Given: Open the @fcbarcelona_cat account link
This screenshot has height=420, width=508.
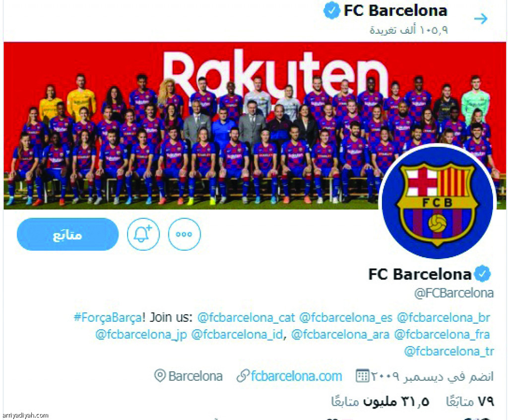Looking at the screenshot, I should 246,318.
